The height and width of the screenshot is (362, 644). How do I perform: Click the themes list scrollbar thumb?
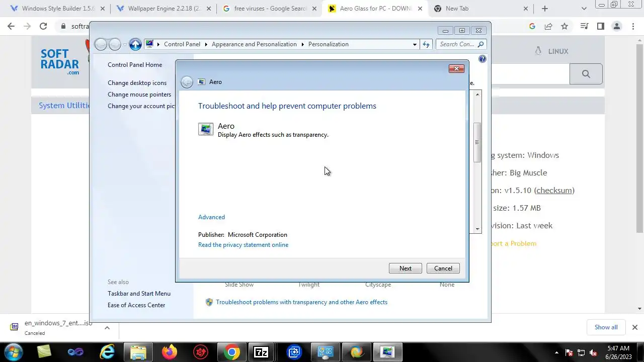pyautogui.click(x=477, y=142)
